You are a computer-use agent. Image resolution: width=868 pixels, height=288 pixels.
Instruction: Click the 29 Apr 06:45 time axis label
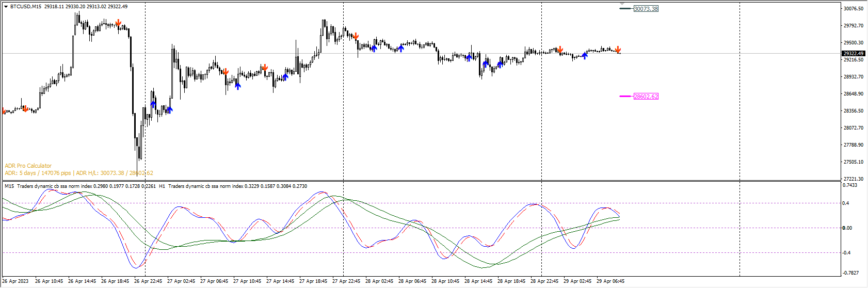(610, 281)
